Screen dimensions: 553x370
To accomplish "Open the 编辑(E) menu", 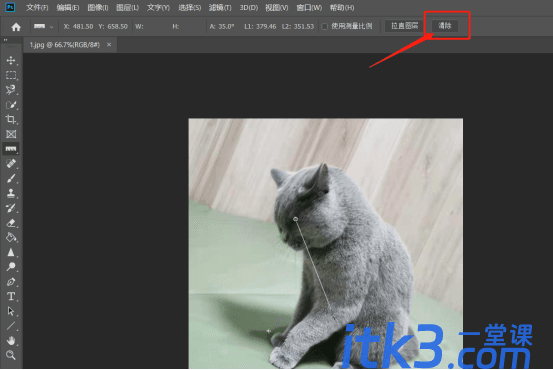I will tap(68, 7).
